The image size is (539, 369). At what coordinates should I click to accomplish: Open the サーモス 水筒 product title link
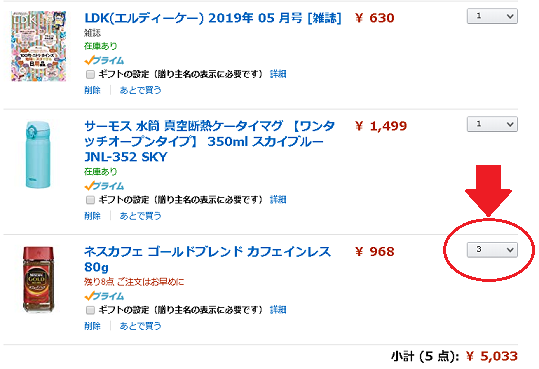coord(209,141)
